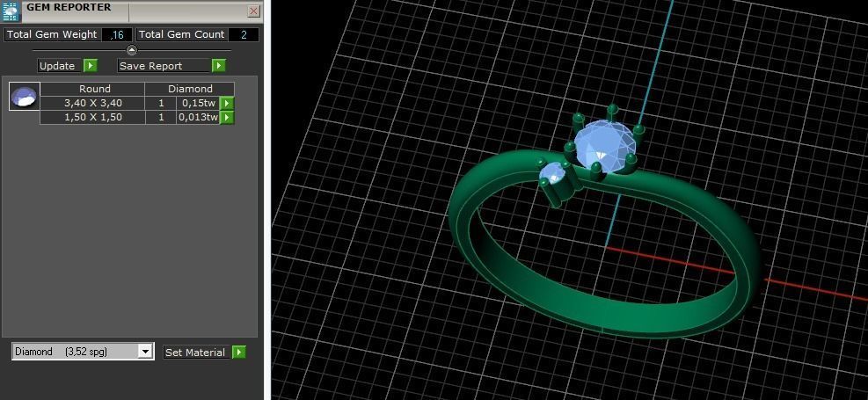Viewport: 868px width, 400px height.
Task: Close the Gem Reporter panel
Action: point(253,11)
